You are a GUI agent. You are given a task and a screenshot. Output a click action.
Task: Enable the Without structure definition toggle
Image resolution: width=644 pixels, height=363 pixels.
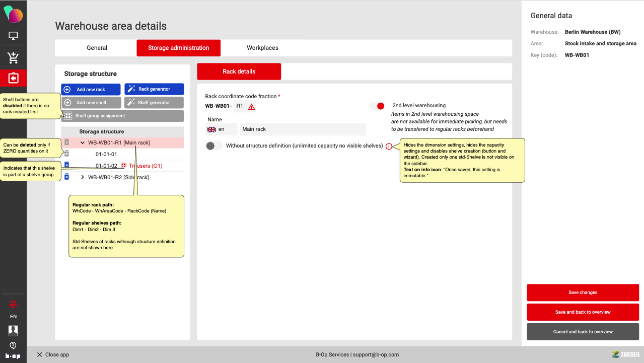click(x=214, y=146)
